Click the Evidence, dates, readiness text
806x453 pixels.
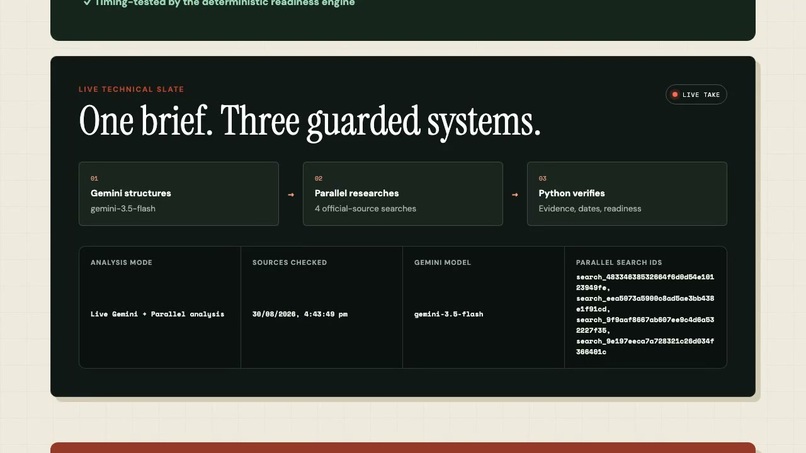click(590, 209)
